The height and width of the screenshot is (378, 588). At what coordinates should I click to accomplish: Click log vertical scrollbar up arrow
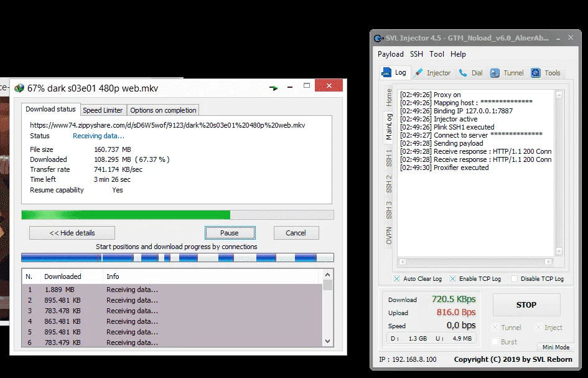559,95
